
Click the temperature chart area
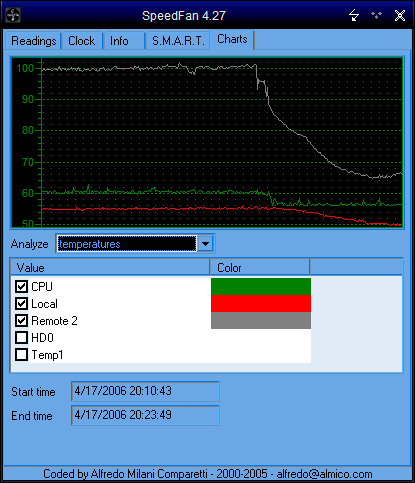click(207, 143)
